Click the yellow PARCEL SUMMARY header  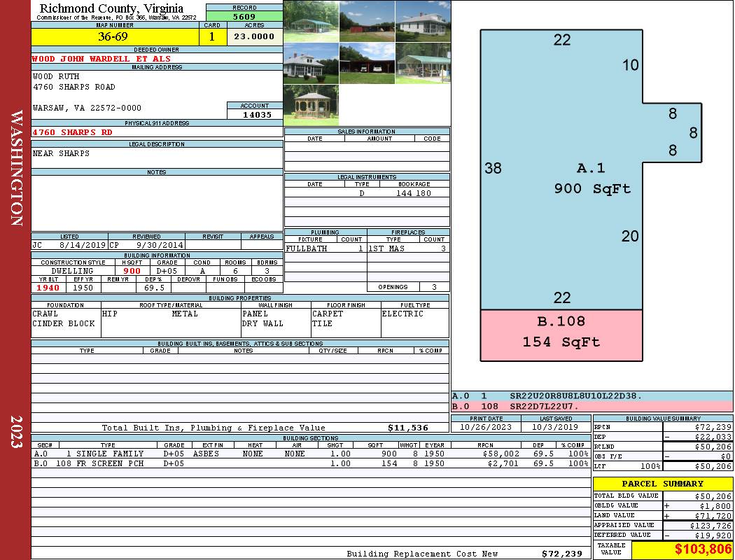pos(662,484)
